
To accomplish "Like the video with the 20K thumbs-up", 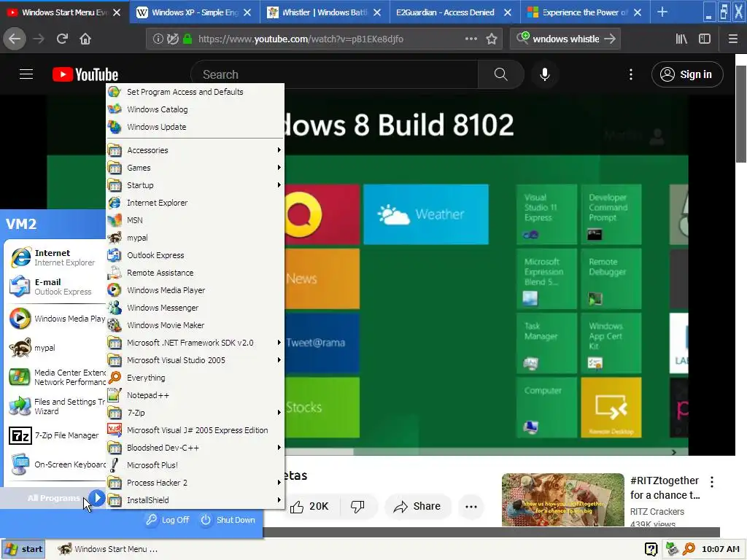I will click(x=309, y=506).
